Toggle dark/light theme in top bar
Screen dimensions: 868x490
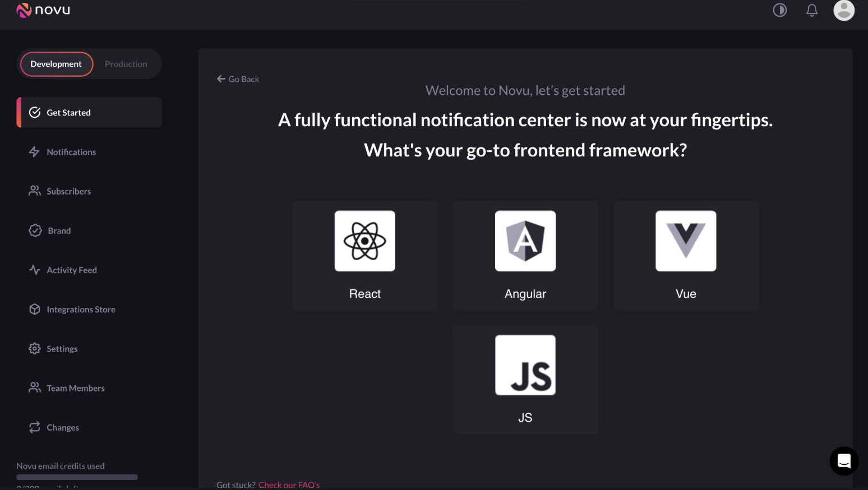tap(779, 10)
